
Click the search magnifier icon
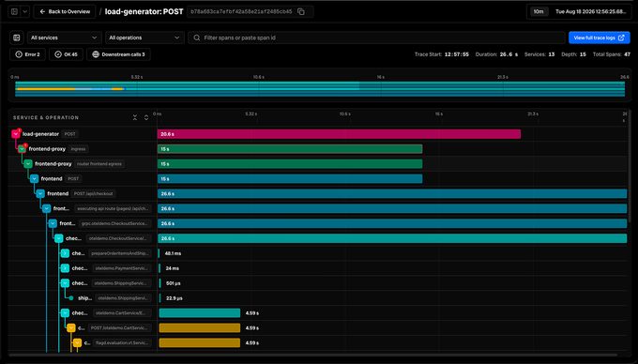(x=197, y=38)
